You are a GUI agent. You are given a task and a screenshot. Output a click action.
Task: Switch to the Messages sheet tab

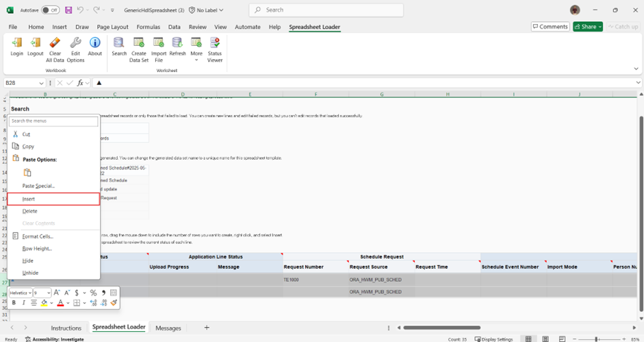pyautogui.click(x=168, y=328)
